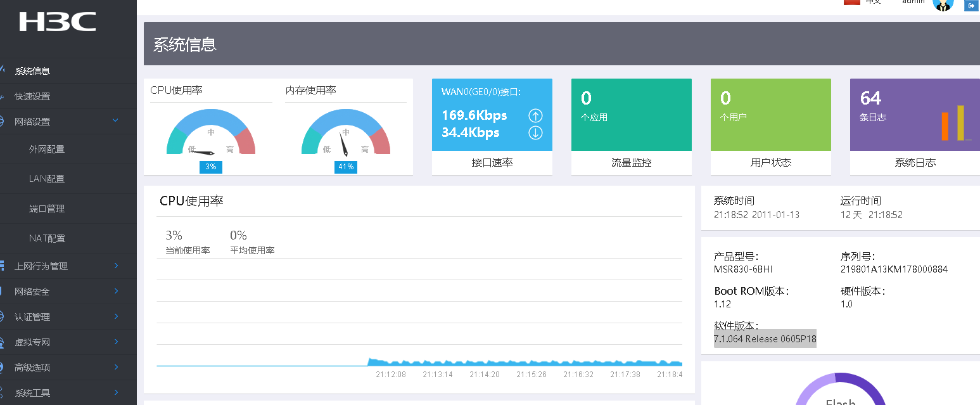Click the 平均使用率 label

(252, 250)
